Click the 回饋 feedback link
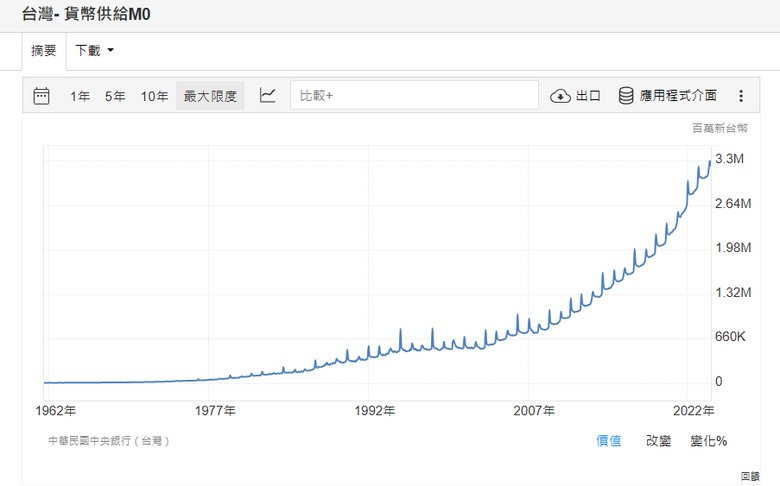The width and height of the screenshot is (780, 486). (750, 477)
